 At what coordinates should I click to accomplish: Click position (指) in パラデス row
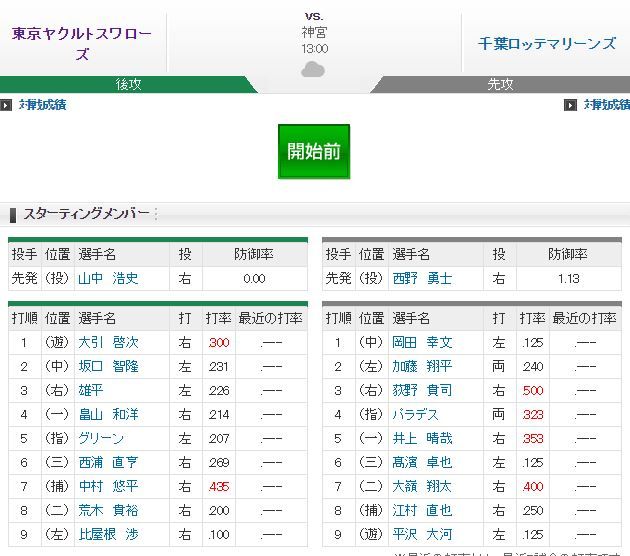pos(371,414)
